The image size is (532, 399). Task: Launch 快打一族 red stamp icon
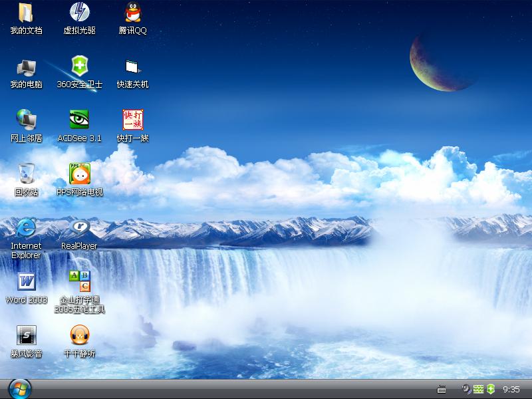pyautogui.click(x=132, y=120)
